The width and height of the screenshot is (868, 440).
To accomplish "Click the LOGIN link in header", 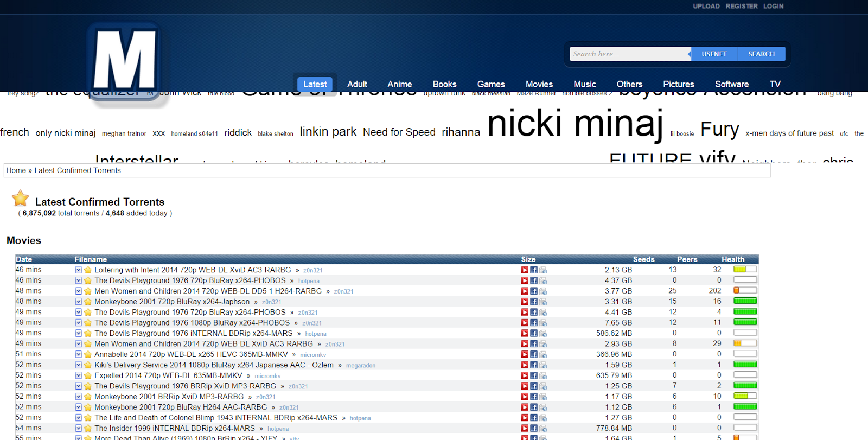I will click(773, 7).
